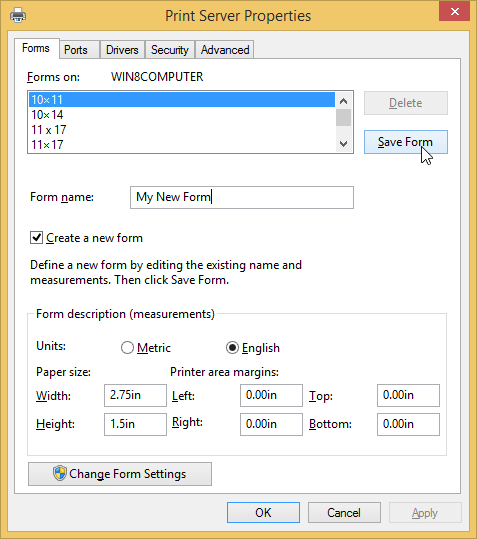Select the English units radio button
The image size is (477, 539).
pos(232,348)
